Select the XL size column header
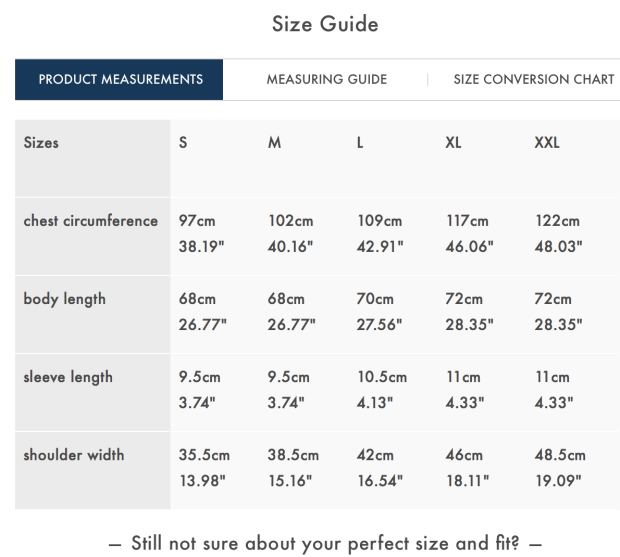620x557 pixels. click(x=453, y=143)
